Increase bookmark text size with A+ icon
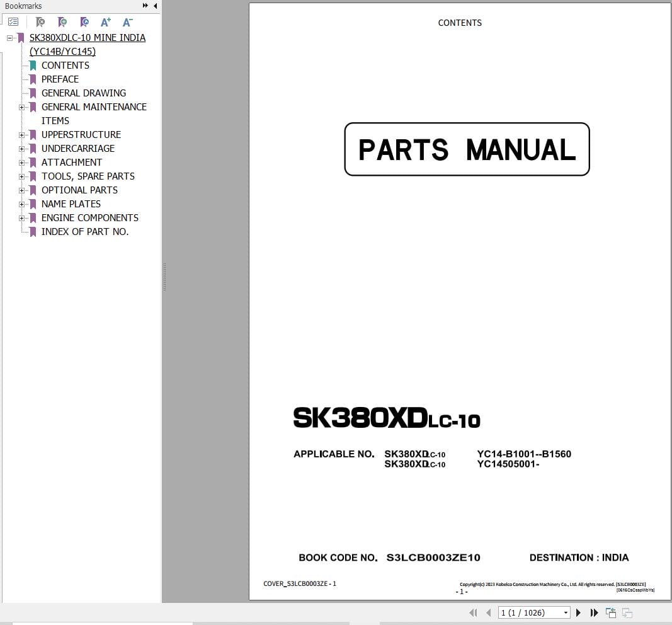 (x=106, y=22)
